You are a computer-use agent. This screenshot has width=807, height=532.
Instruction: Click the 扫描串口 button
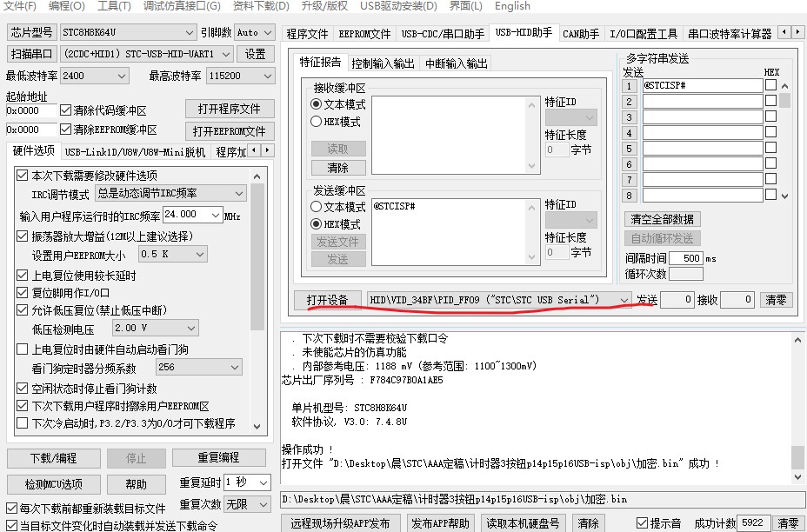coord(32,54)
